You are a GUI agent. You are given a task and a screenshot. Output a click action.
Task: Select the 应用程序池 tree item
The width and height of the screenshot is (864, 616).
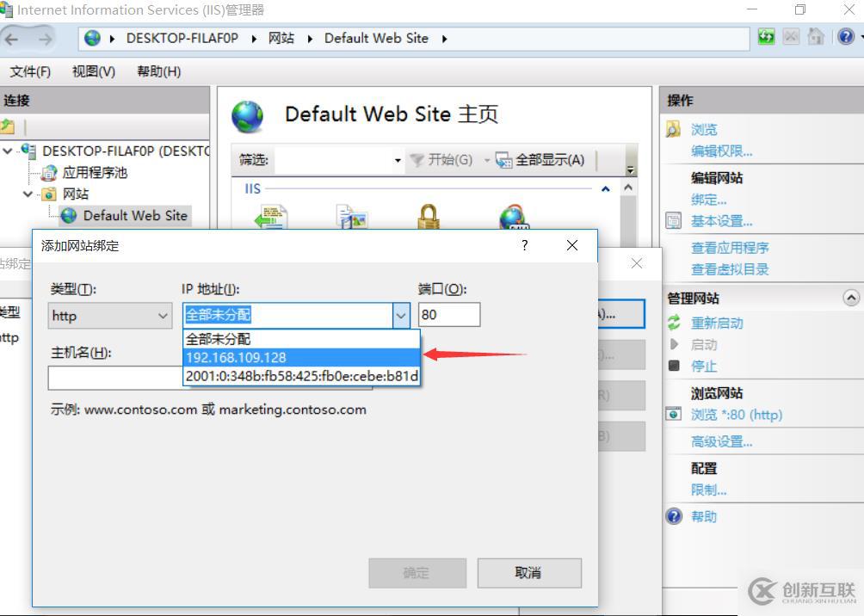point(95,172)
